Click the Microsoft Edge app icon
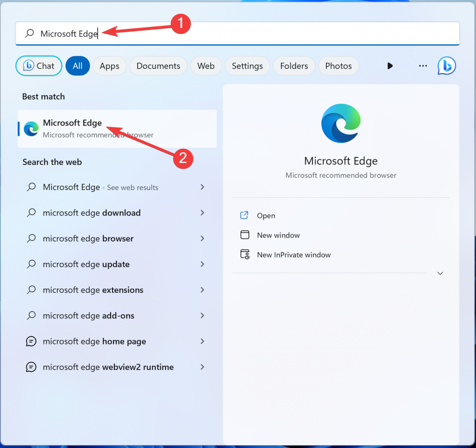 [x=30, y=129]
